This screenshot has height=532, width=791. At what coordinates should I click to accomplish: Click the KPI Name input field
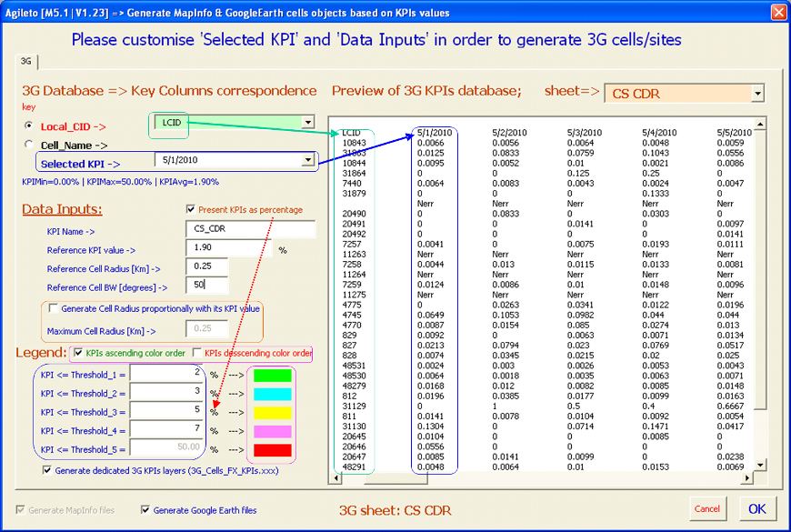(250, 229)
